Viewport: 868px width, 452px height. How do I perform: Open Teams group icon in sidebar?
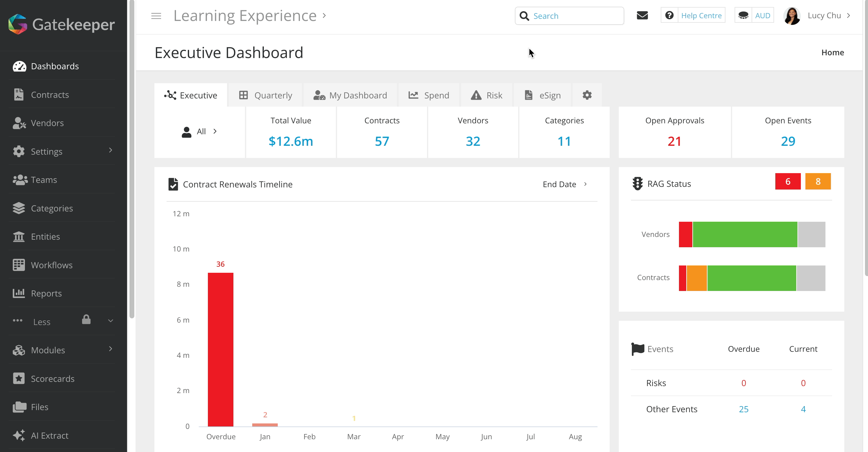[20, 180]
